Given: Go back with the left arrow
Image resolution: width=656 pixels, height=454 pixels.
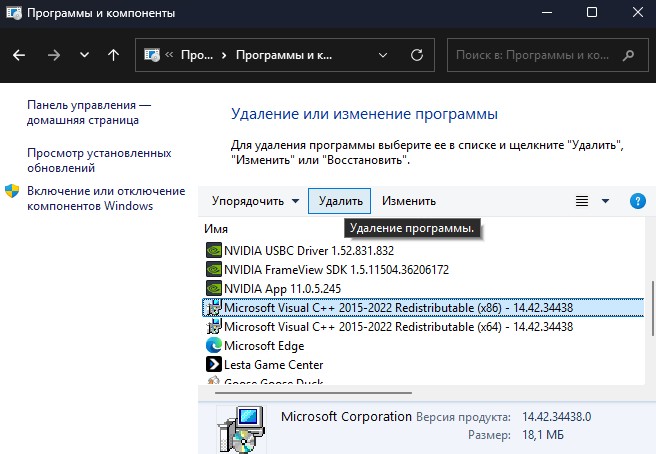Looking at the screenshot, I should point(19,55).
